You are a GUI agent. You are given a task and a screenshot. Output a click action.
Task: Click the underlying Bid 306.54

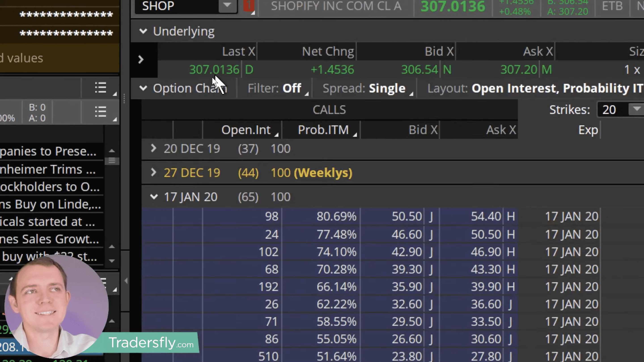coord(419,69)
